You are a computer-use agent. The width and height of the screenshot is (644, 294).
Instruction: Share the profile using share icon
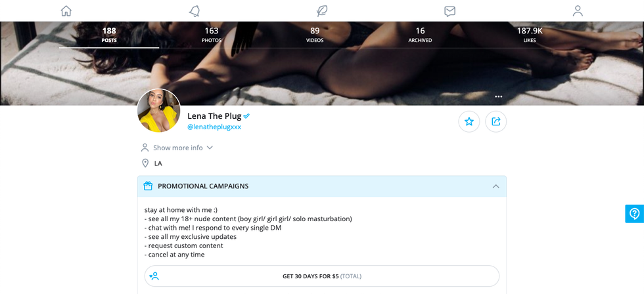(496, 121)
